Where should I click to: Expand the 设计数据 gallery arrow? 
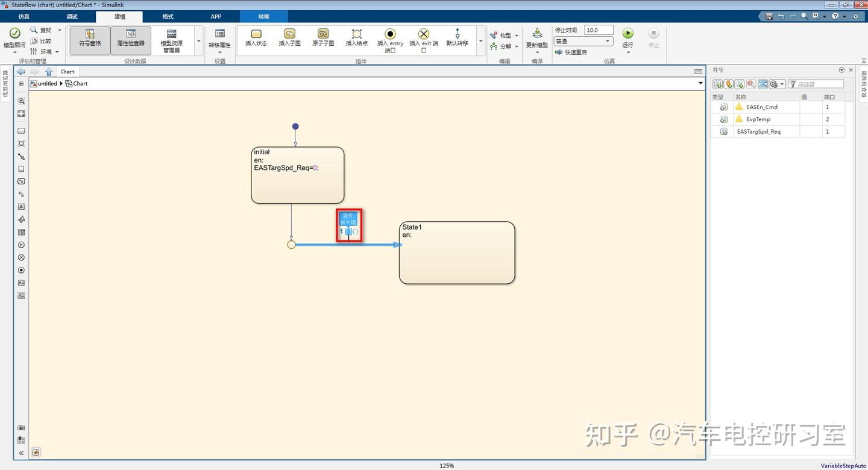click(199, 41)
